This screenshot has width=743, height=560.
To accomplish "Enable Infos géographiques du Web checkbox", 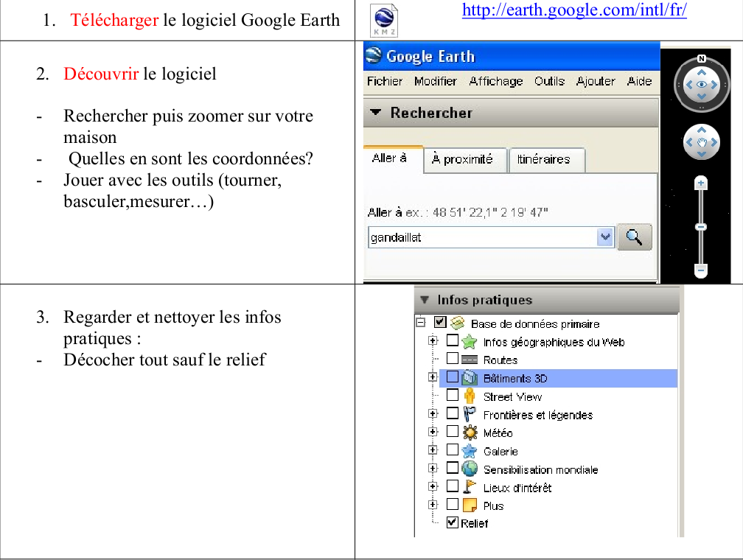I will pos(453,340).
